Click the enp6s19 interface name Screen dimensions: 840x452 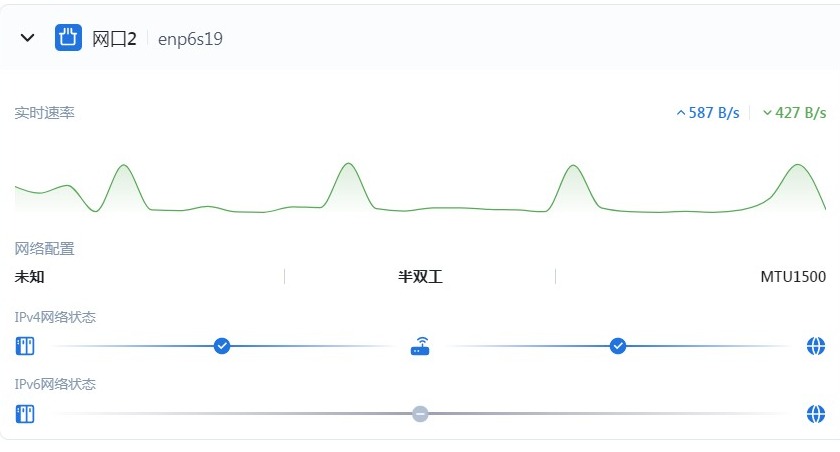click(190, 40)
